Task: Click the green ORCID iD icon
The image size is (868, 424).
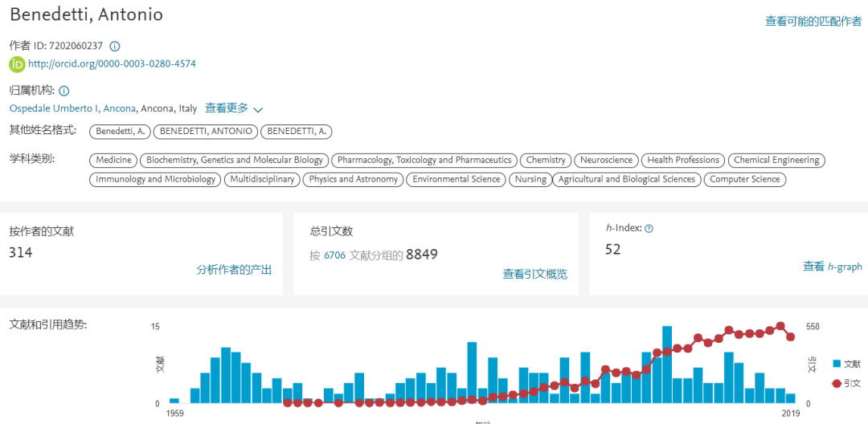Action: (17, 64)
